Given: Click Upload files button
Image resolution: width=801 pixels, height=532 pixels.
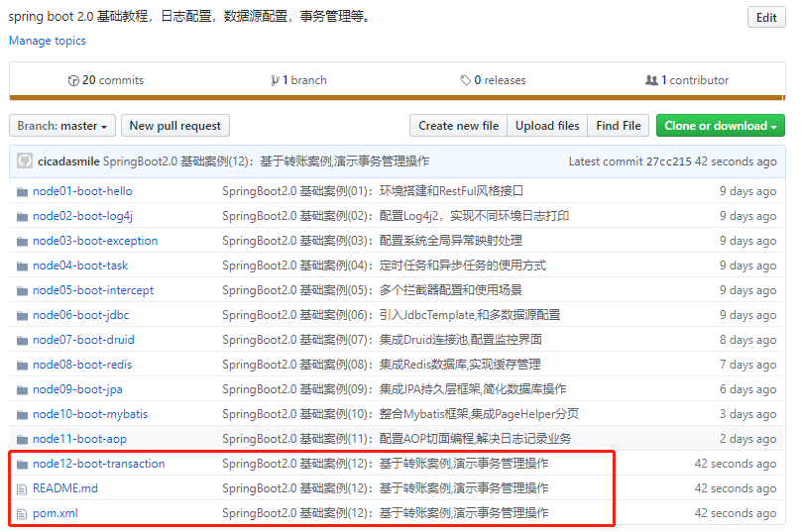Looking at the screenshot, I should click(x=547, y=126).
